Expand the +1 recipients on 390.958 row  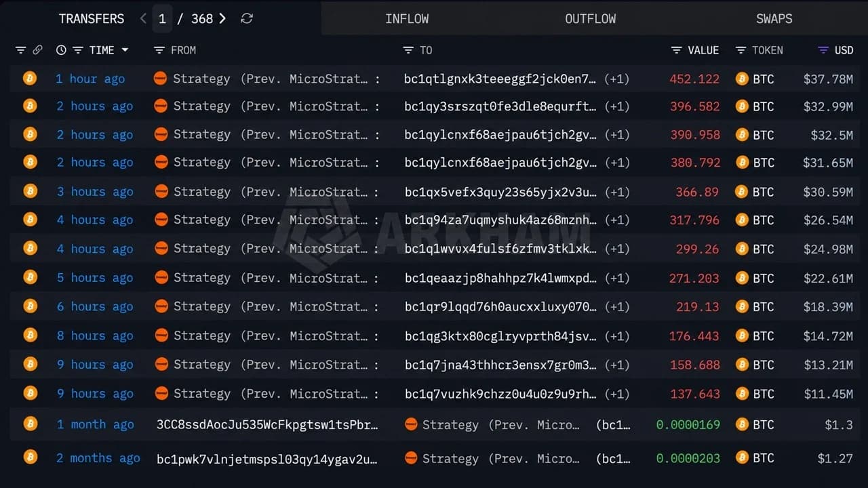(617, 135)
